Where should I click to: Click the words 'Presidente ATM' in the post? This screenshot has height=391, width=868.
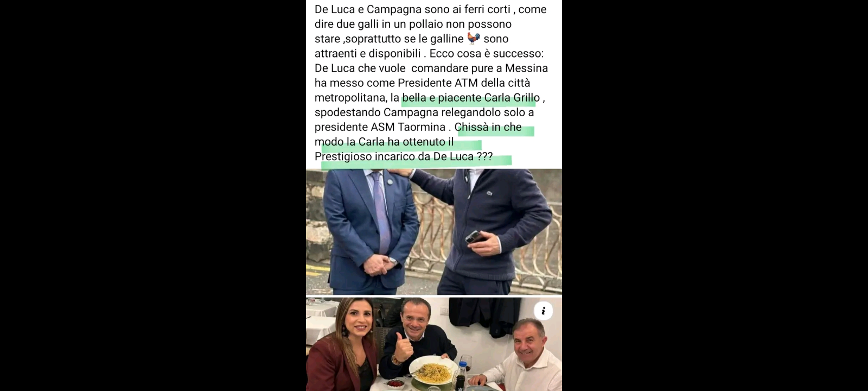tap(438, 83)
